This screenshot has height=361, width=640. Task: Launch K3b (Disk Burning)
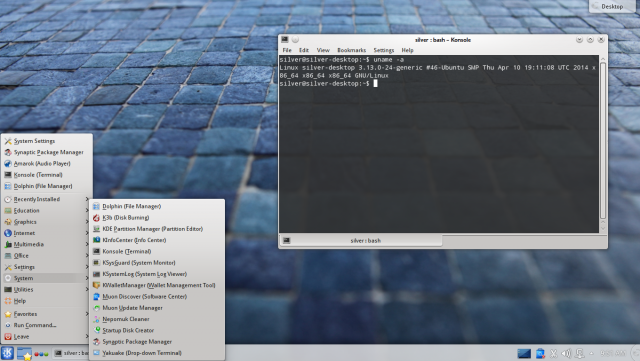click(x=157, y=218)
